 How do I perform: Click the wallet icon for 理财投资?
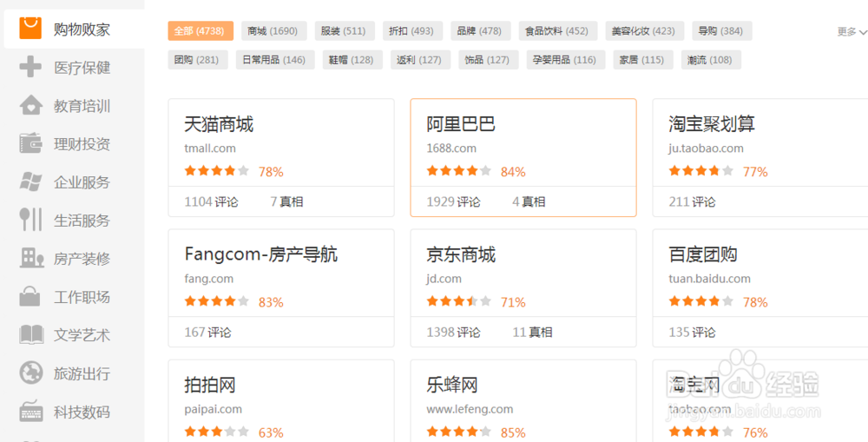pos(30,143)
